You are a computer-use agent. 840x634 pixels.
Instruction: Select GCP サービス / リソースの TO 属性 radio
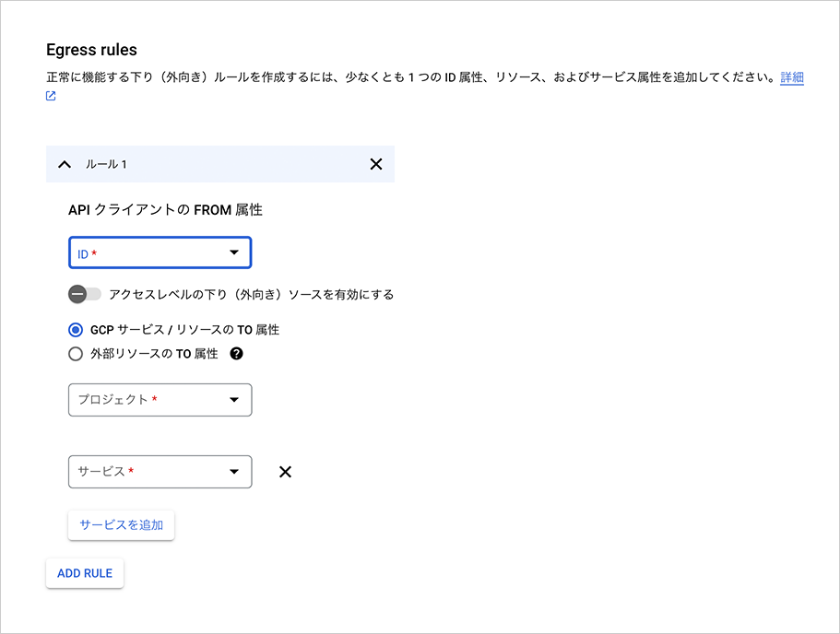[x=76, y=329]
